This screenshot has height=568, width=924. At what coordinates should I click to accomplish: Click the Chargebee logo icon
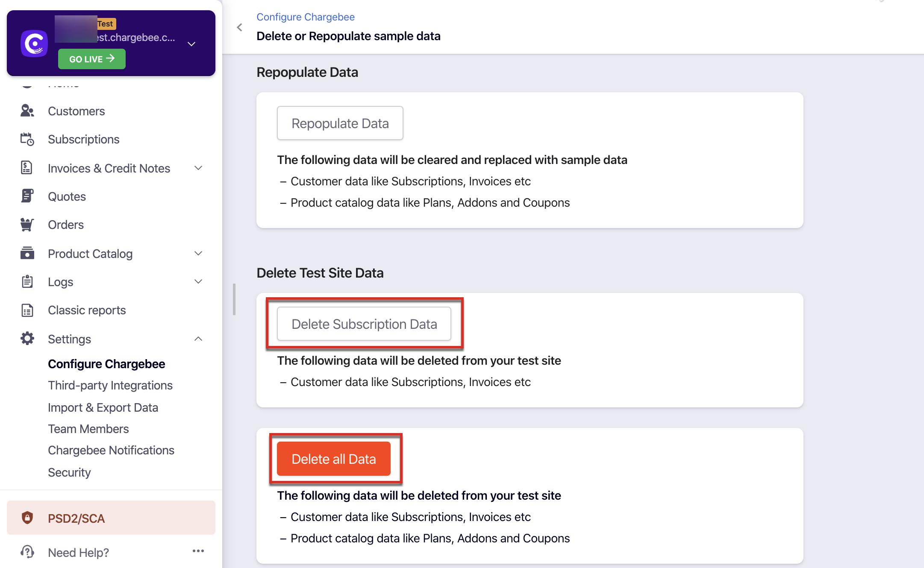pyautogui.click(x=34, y=43)
